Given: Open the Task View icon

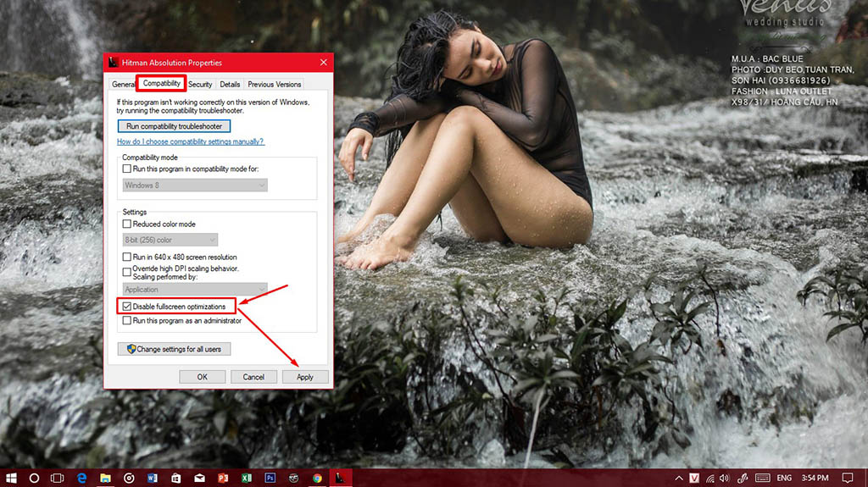Looking at the screenshot, I should 58,478.
